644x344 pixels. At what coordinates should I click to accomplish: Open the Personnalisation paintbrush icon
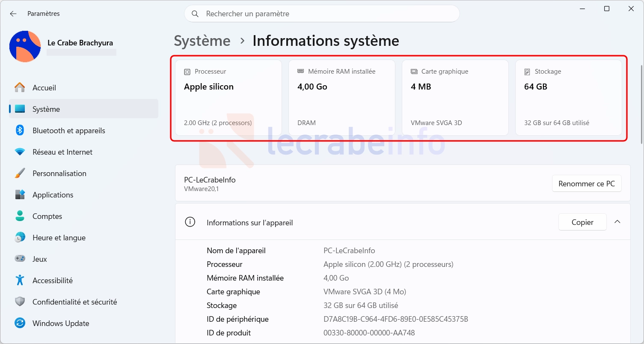click(x=20, y=173)
